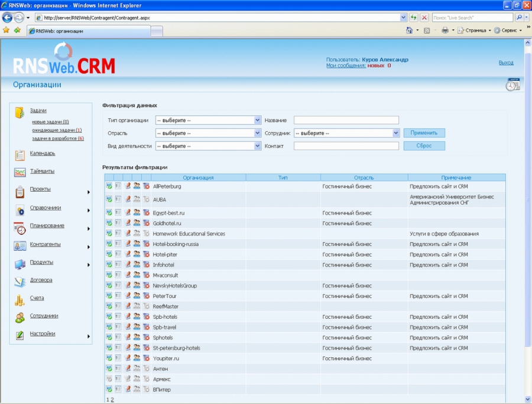Open page 2 of the results list
This screenshot has width=532, height=404.
111,399
